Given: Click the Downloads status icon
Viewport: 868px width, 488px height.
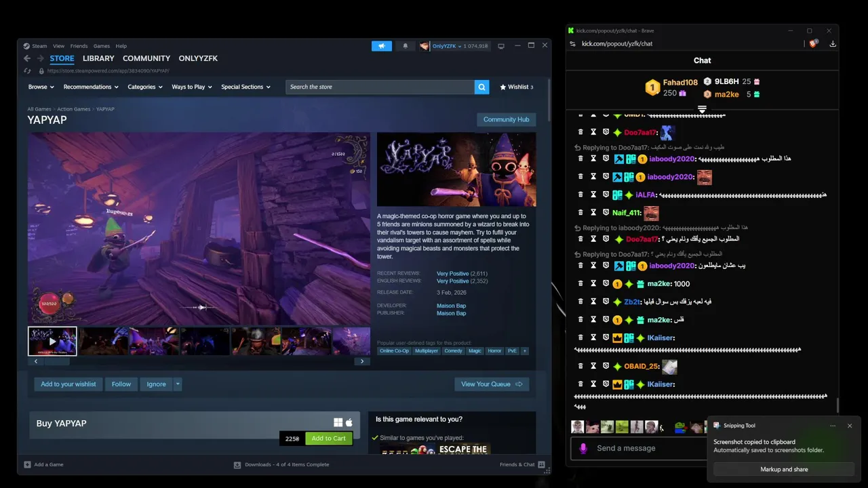Looking at the screenshot, I should pos(237,464).
